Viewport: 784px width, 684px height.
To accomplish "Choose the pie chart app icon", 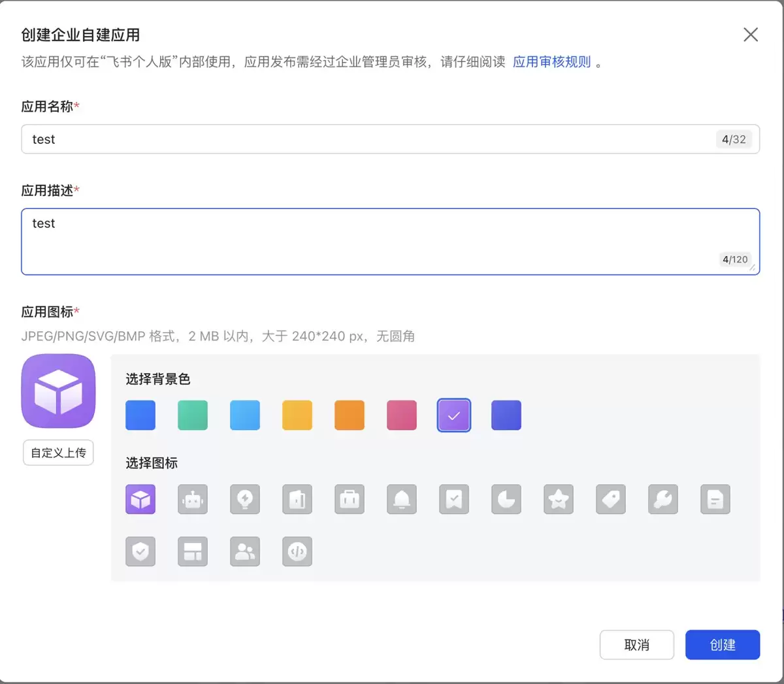I will 506,500.
